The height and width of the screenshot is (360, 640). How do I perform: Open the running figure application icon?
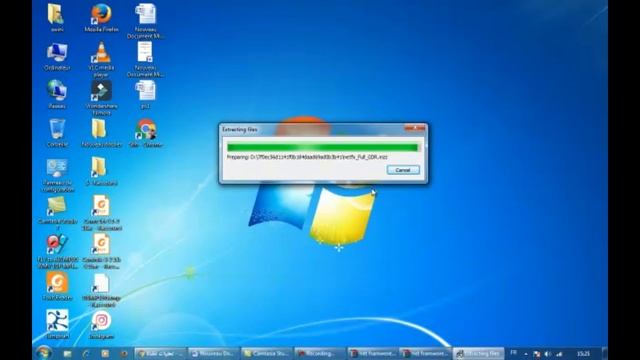click(x=57, y=324)
